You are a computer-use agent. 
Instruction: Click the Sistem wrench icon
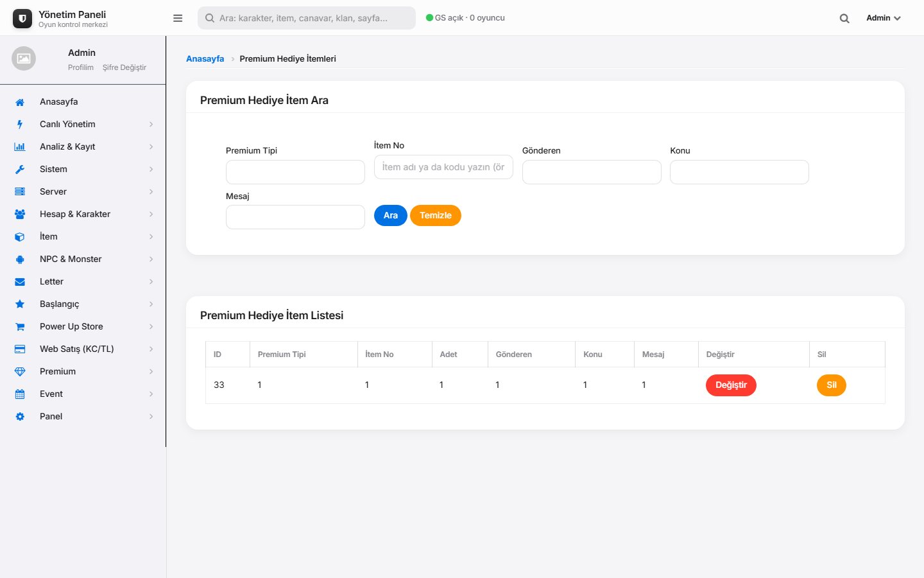(20, 170)
